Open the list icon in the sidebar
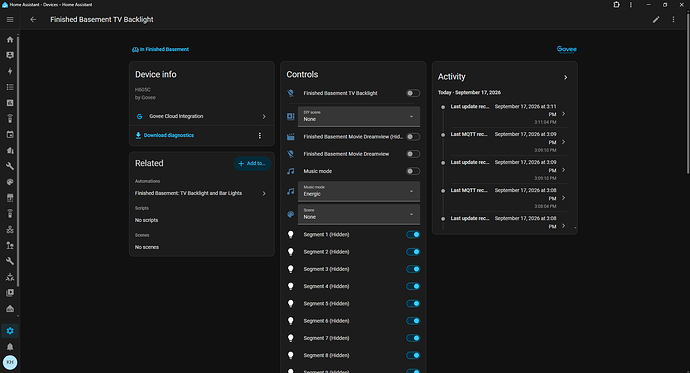690x373 pixels. click(10, 87)
